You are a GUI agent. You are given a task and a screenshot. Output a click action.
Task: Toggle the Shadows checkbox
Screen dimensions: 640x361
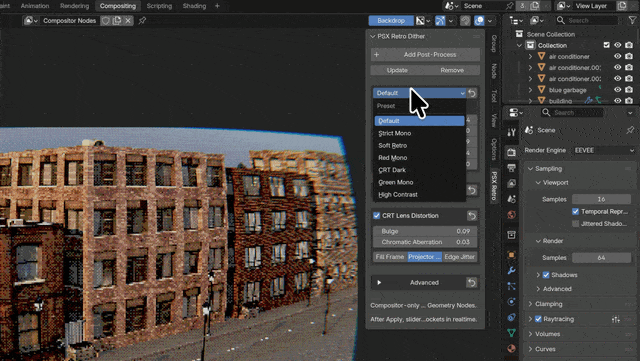[x=546, y=275]
